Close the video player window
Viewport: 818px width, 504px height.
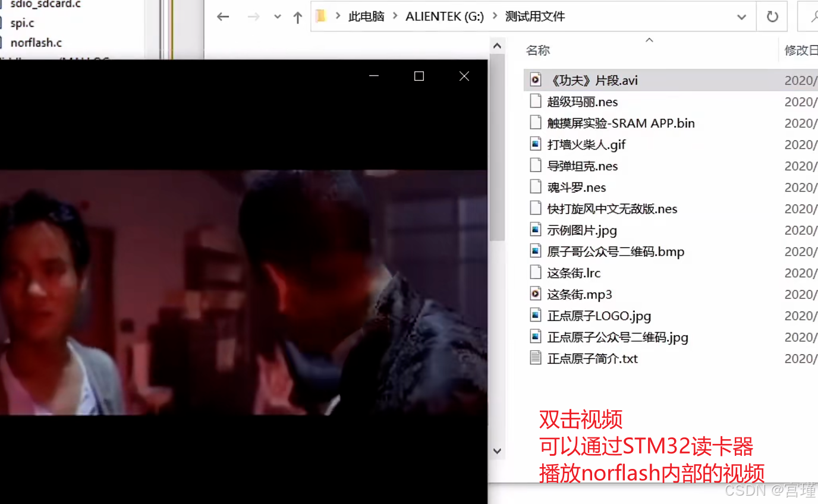(x=464, y=76)
